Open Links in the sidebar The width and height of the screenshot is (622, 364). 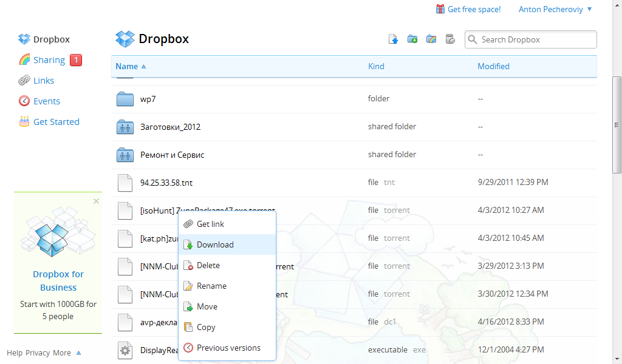[x=36, y=81]
